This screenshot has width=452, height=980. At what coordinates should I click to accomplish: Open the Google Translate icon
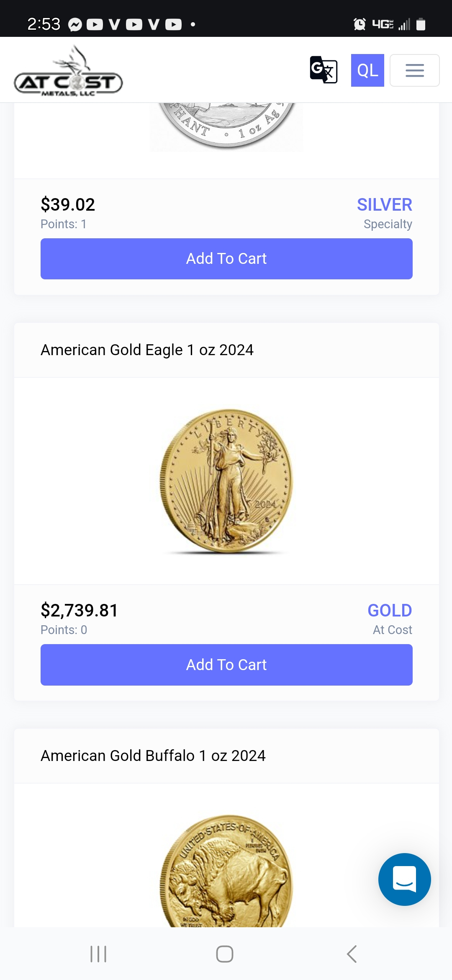(324, 70)
